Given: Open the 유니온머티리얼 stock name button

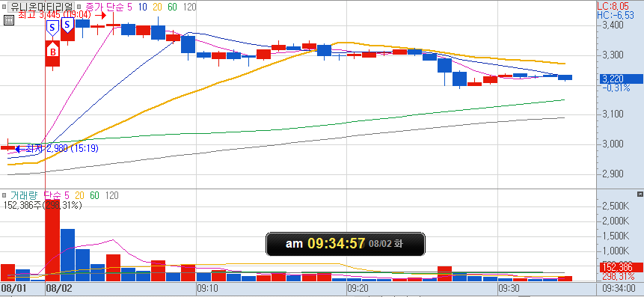Looking at the screenshot, I should [x=41, y=7].
